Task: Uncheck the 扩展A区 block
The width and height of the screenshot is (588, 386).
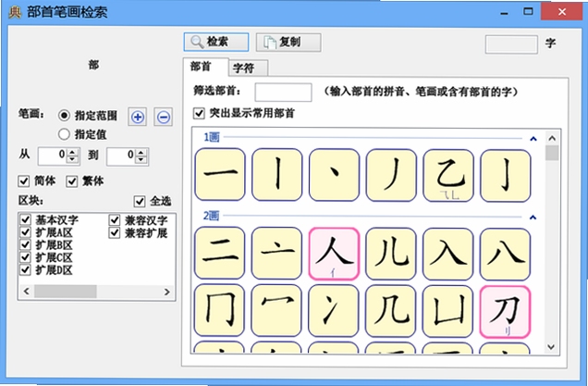Action: click(26, 232)
